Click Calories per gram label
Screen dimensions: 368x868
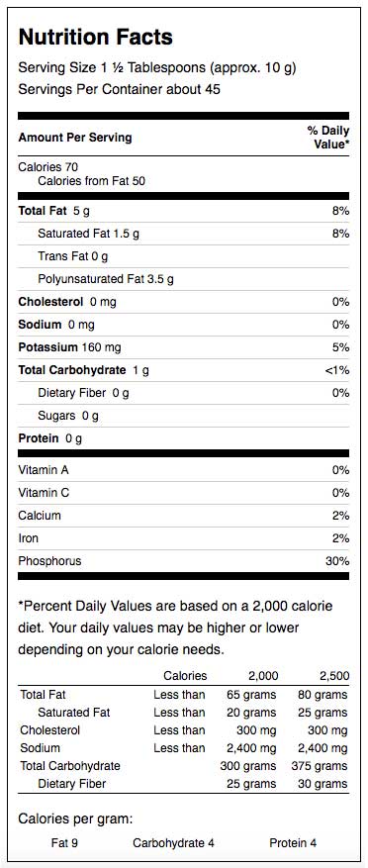click(76, 819)
